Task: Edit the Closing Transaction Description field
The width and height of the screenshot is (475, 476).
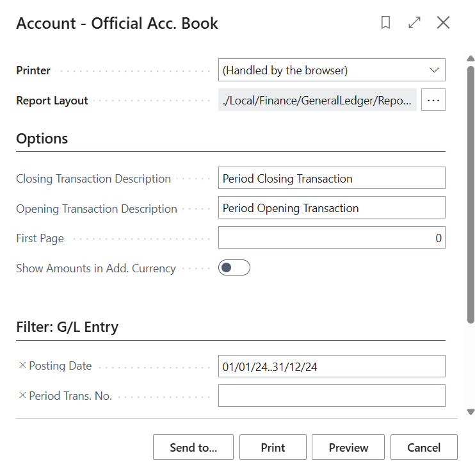Action: [x=332, y=179]
